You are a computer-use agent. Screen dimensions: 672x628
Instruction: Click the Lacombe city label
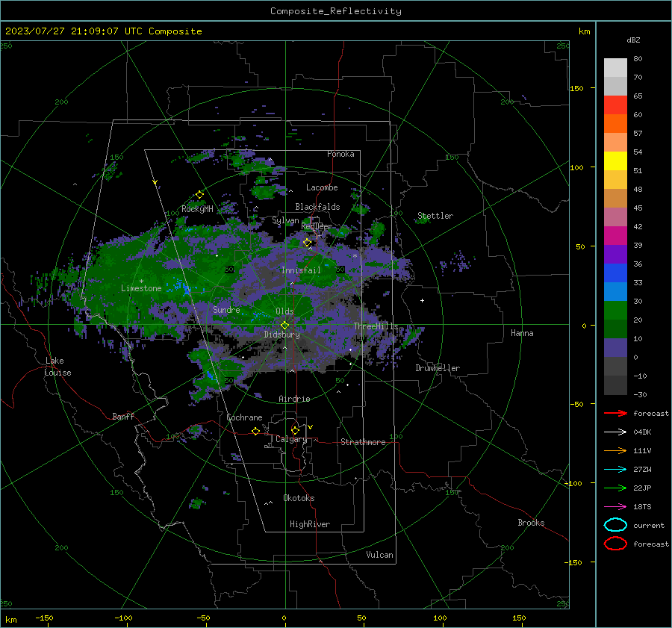322,187
